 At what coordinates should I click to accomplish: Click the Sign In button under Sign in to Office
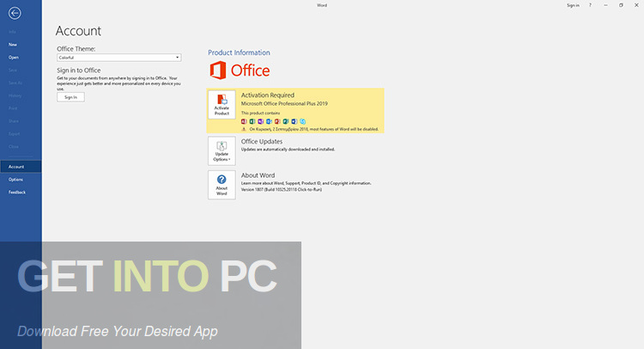(70, 97)
